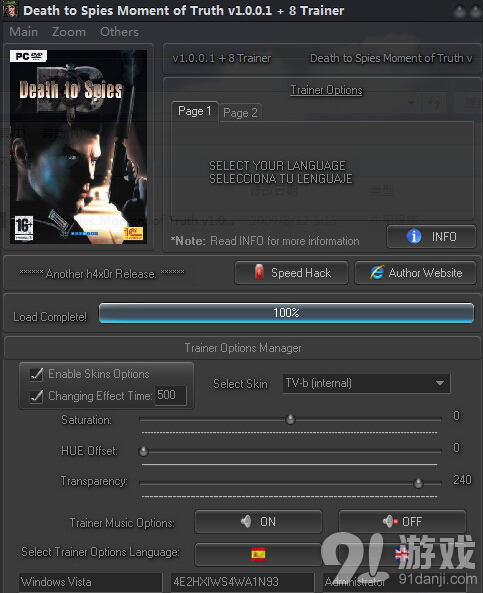Adjust the HUE Offset slider handle
Image resolution: width=483 pixels, height=593 pixels.
pos(143,451)
